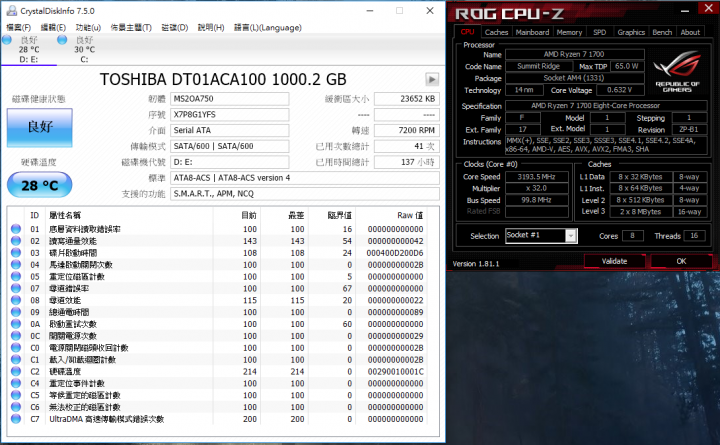Click the OK button in CPU-Z

[x=681, y=261]
